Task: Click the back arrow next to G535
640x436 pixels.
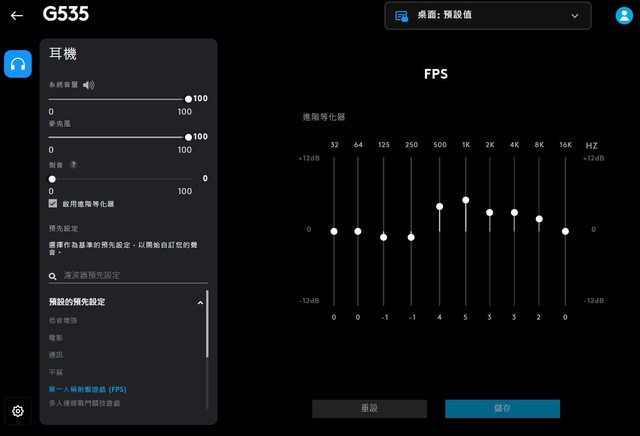Action: [x=16, y=16]
